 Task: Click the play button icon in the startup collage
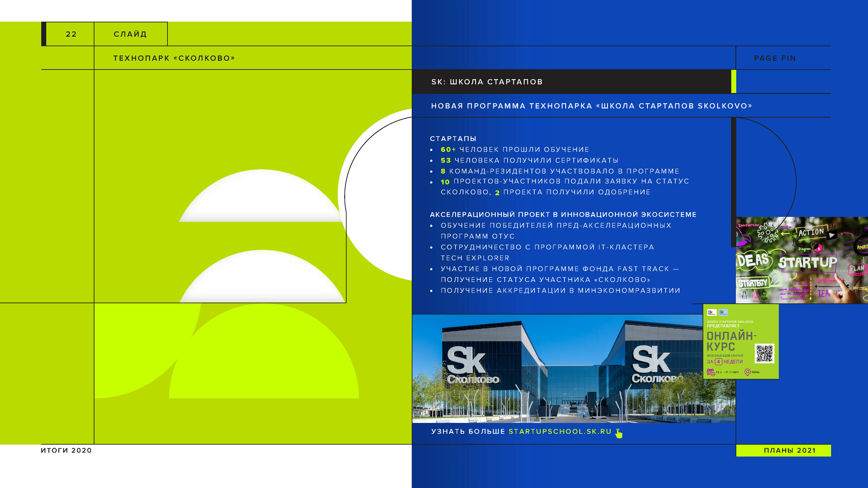(x=832, y=235)
